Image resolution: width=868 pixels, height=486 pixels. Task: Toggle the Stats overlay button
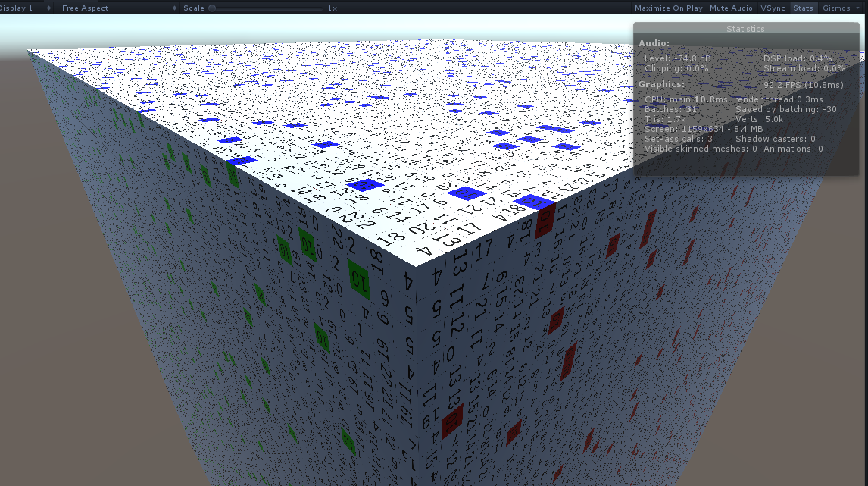803,8
